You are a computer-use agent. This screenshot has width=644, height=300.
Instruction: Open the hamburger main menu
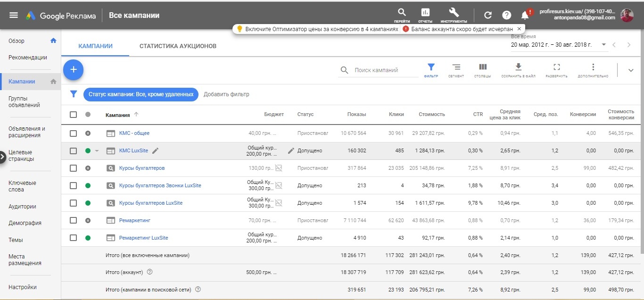(x=14, y=15)
